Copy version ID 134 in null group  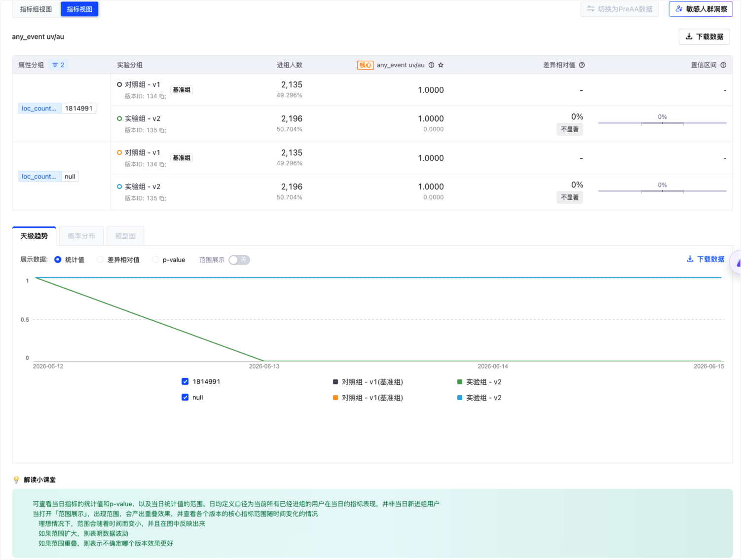coord(162,164)
